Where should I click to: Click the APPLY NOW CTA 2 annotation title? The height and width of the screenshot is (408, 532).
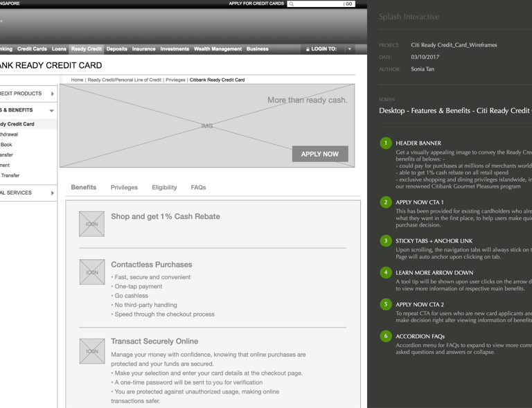coord(420,305)
